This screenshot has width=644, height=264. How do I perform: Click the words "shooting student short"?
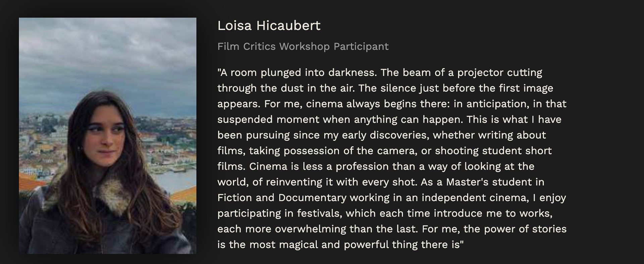[493, 151]
